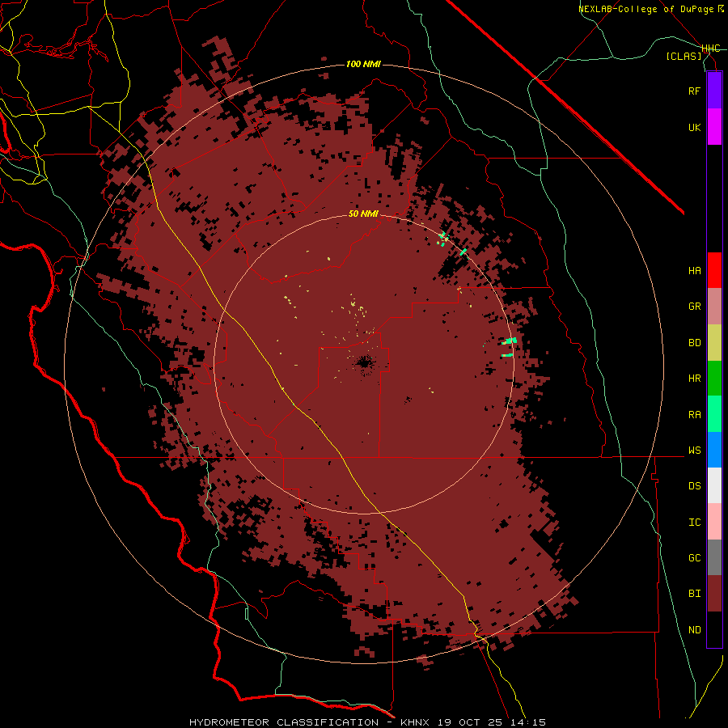The image size is (728, 728).
Task: Click the Hydrometeor Classification KHNX title text
Action: (367, 722)
